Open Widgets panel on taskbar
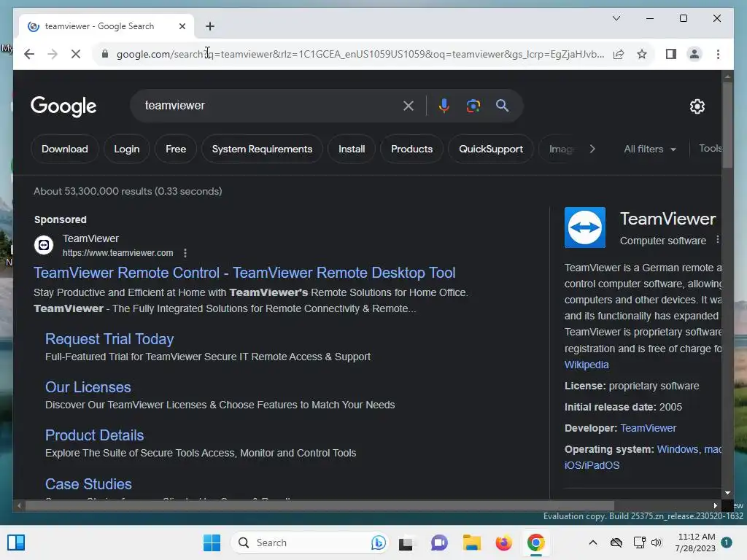The width and height of the screenshot is (747, 560). pyautogui.click(x=16, y=542)
